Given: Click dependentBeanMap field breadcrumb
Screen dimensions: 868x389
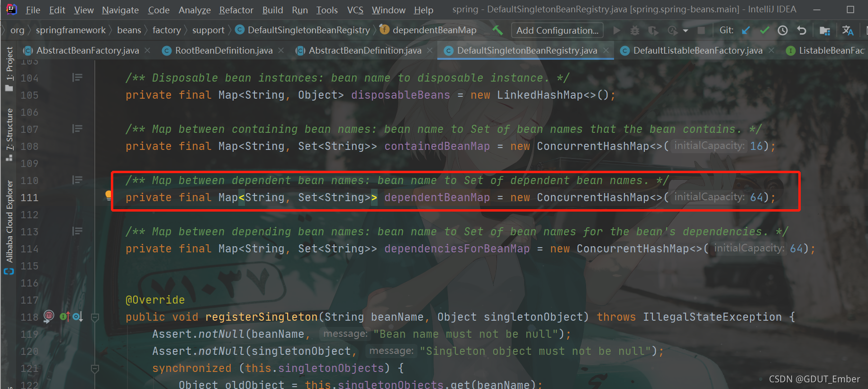Looking at the screenshot, I should pos(428,30).
